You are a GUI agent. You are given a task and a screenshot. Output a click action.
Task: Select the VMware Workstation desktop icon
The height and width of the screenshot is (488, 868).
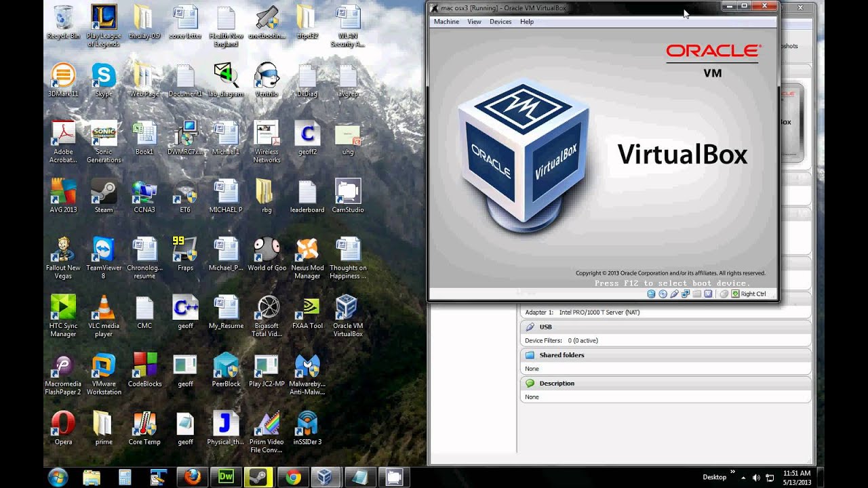104,373
